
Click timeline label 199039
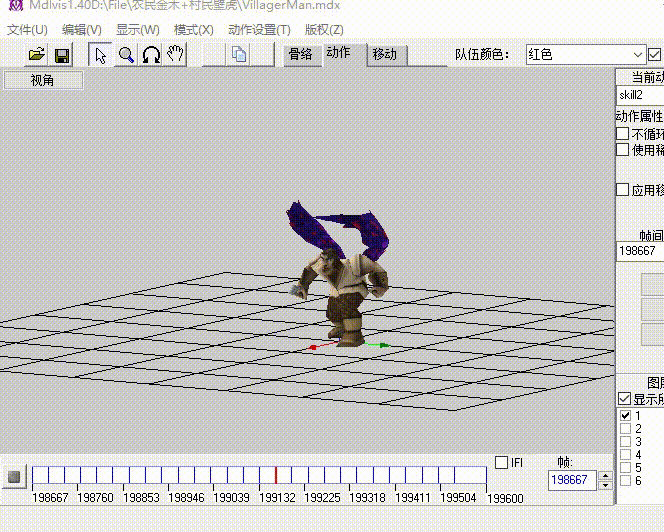(231, 497)
